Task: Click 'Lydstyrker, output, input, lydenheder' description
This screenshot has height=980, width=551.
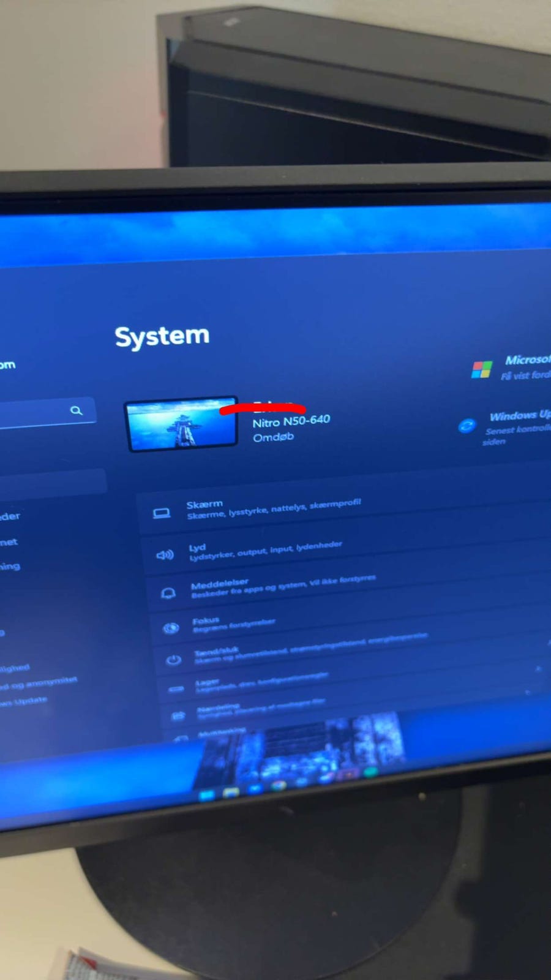Action: point(266,551)
